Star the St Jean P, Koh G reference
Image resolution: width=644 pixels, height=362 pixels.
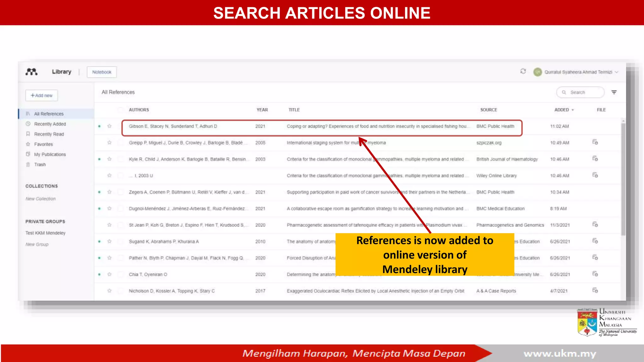pos(109,225)
